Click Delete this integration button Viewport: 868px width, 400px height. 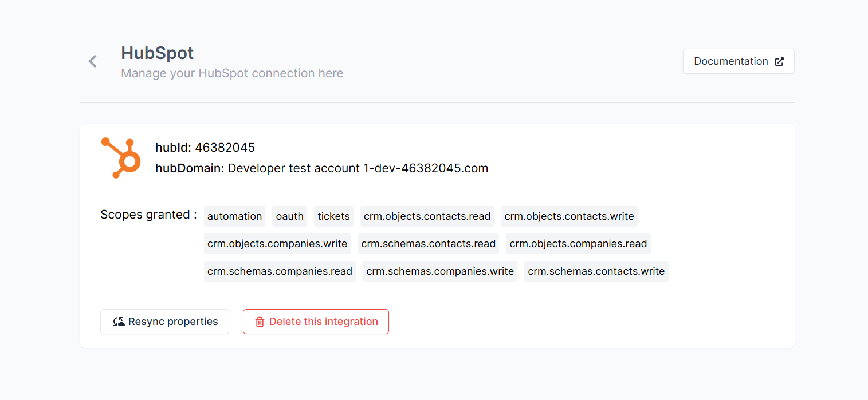316,322
